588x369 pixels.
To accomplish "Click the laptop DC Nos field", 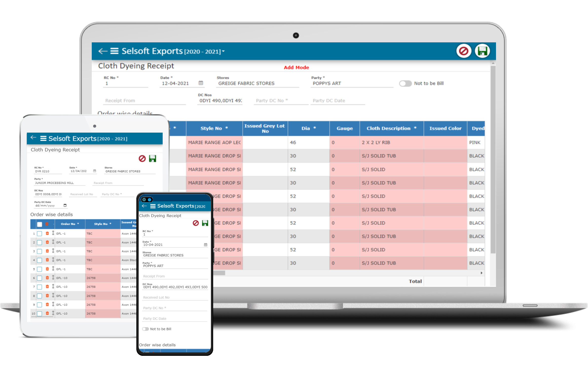I will [220, 101].
